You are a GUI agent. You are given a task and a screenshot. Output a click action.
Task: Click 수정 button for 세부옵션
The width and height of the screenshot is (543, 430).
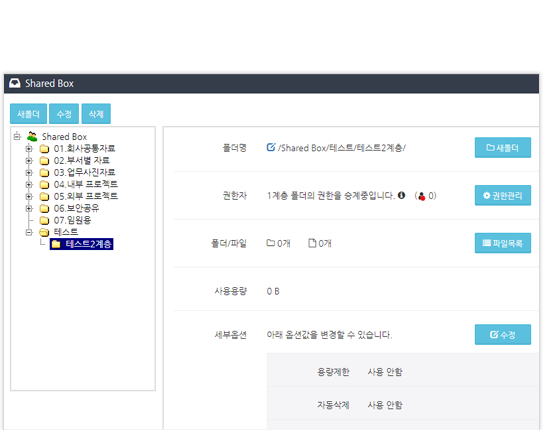502,335
